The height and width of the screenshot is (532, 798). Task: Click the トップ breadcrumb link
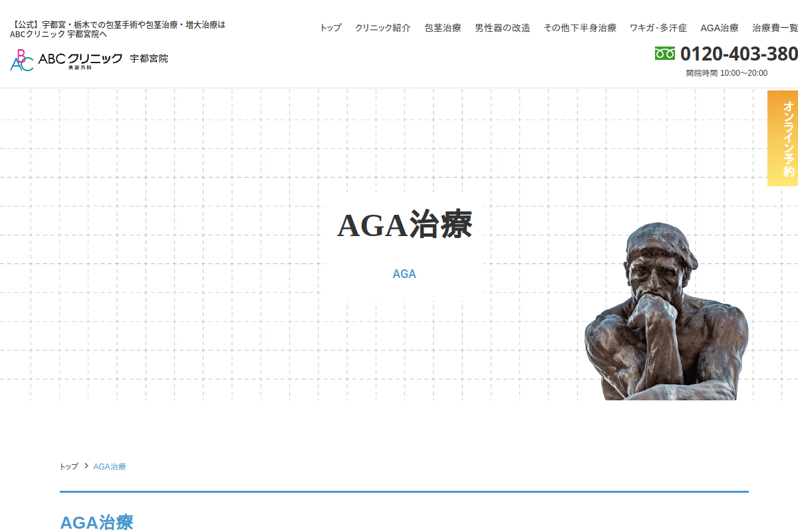click(x=69, y=467)
